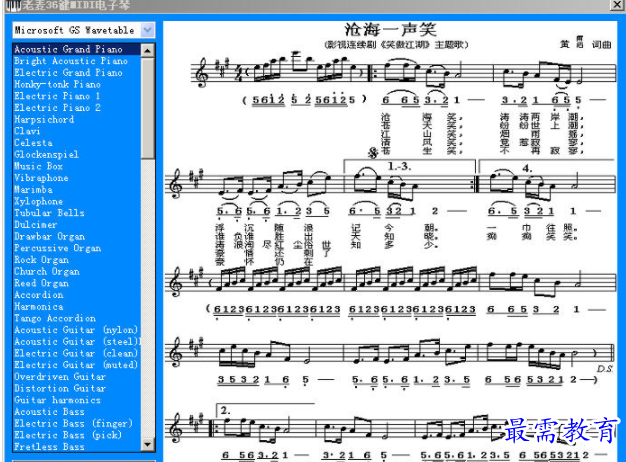Select Electric Bass (pick)

(77, 435)
